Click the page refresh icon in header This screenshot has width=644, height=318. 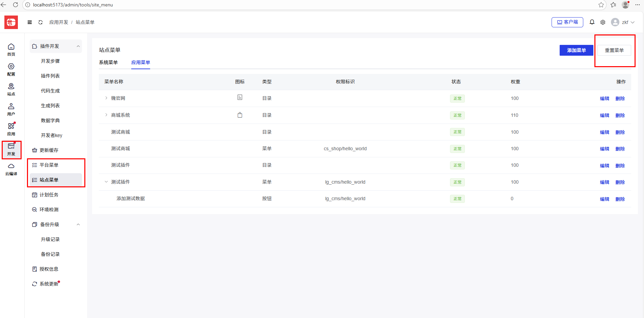click(x=40, y=22)
